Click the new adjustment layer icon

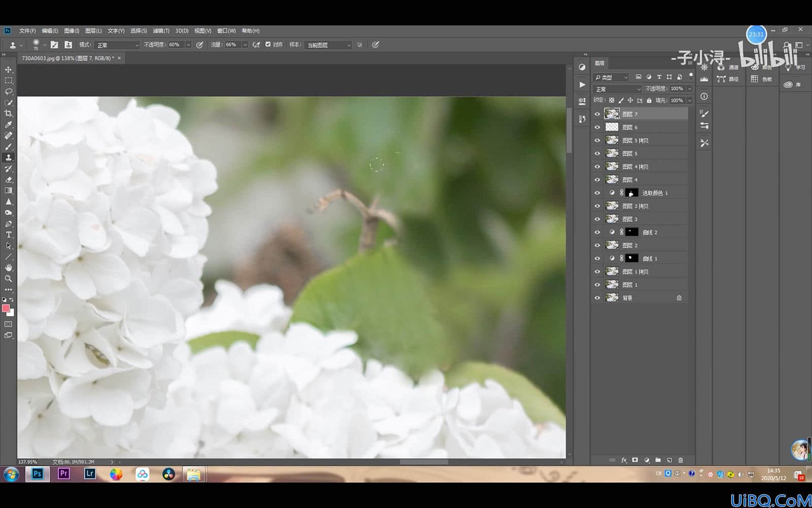(x=647, y=460)
